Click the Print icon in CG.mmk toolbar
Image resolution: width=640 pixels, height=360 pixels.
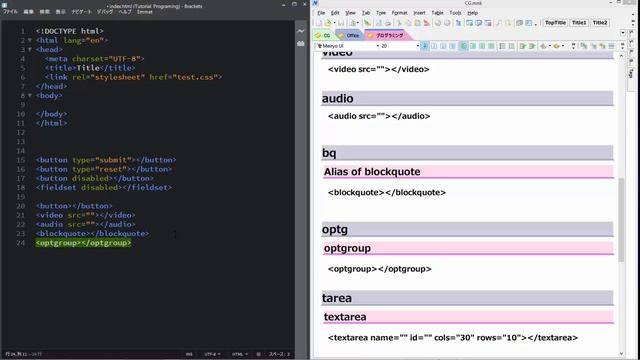point(388,23)
